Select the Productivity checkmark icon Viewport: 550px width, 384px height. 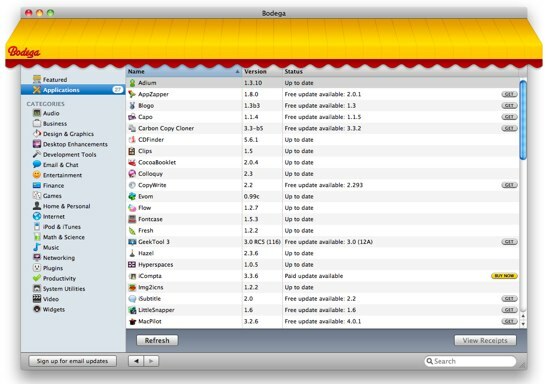coord(37,278)
